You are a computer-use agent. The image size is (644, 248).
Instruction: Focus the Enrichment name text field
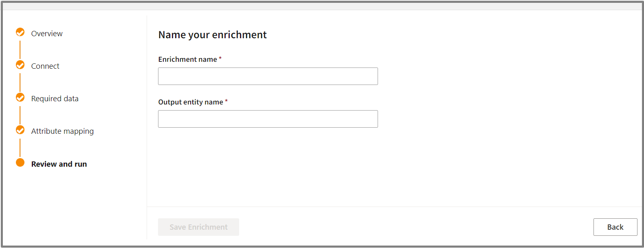coord(268,76)
